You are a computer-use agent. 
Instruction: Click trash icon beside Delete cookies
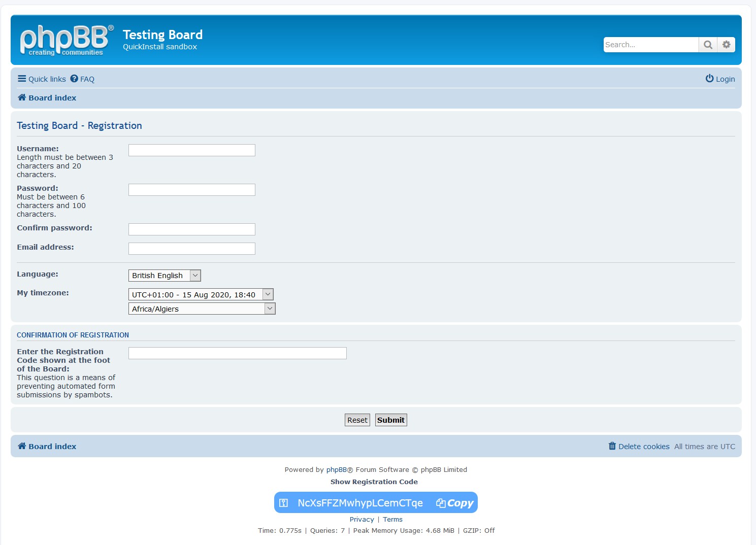[612, 446]
